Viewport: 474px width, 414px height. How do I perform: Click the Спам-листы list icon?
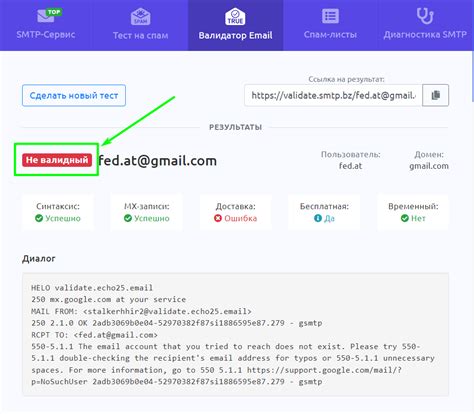[330, 16]
